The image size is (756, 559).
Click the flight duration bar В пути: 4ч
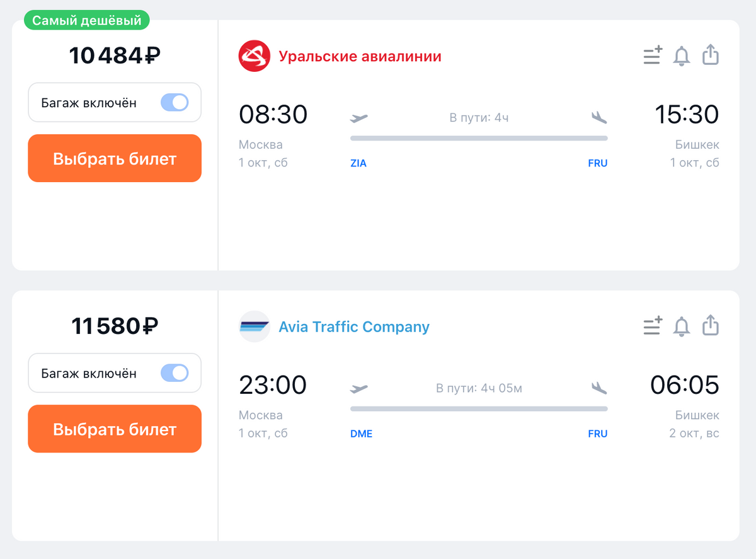[478, 137]
